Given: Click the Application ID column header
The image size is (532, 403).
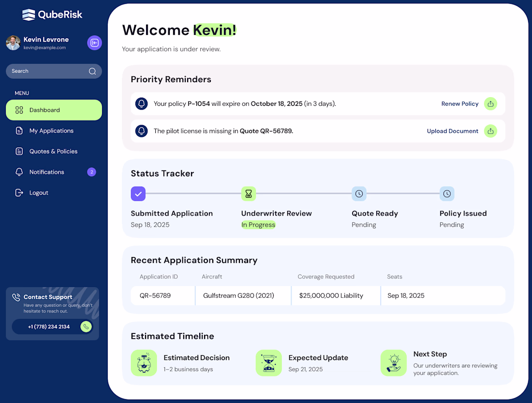Looking at the screenshot, I should point(159,276).
